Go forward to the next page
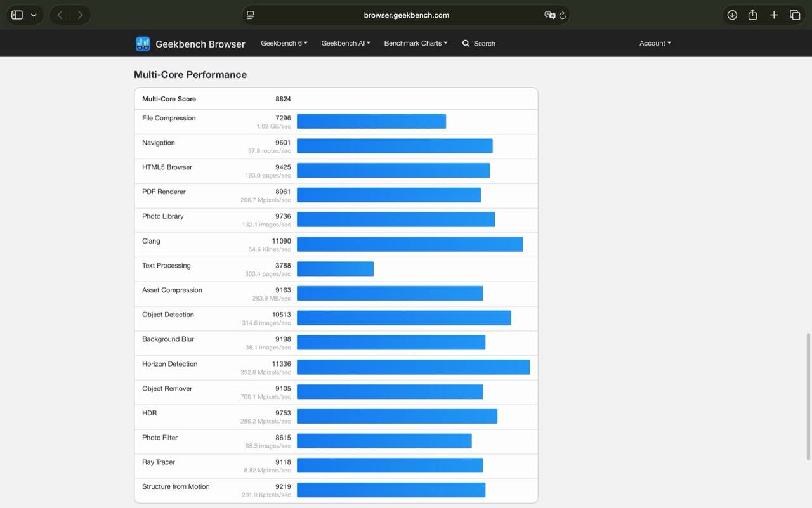The height and width of the screenshot is (508, 812). click(80, 15)
